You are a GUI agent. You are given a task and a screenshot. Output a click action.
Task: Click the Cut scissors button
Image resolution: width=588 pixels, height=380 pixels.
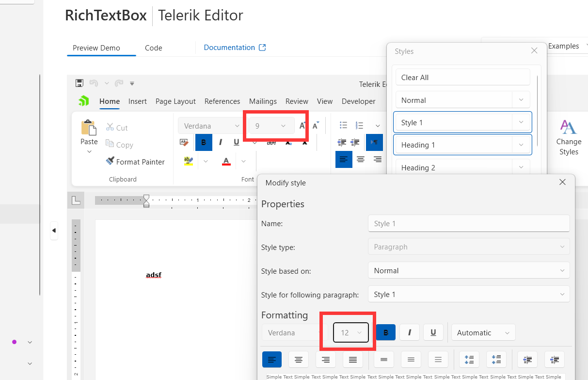117,128
